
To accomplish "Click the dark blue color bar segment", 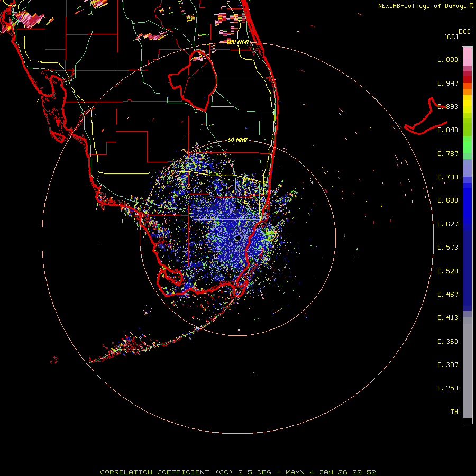I will tap(467, 267).
